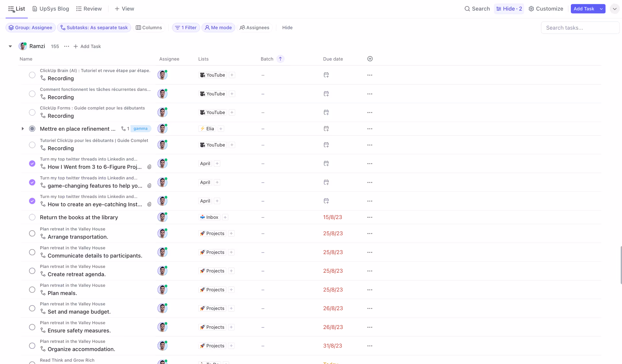The height and width of the screenshot is (364, 622).
Task: Click the gamma tag label
Action: [x=141, y=129]
